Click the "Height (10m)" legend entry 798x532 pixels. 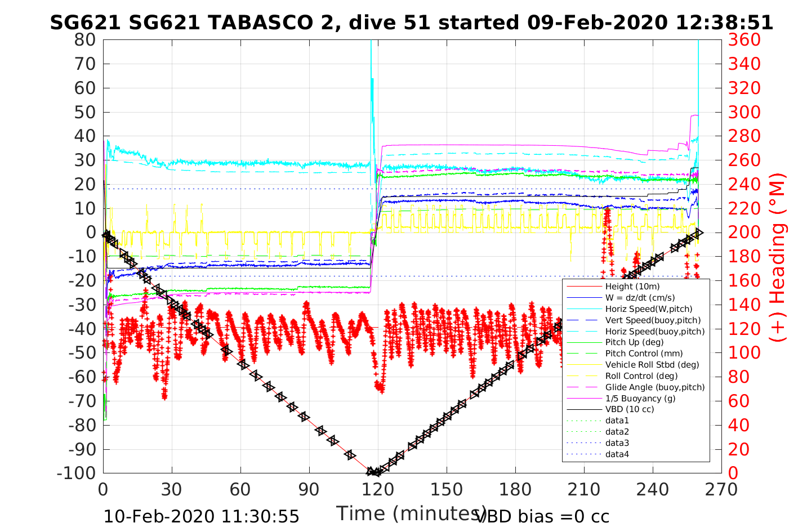(632, 287)
